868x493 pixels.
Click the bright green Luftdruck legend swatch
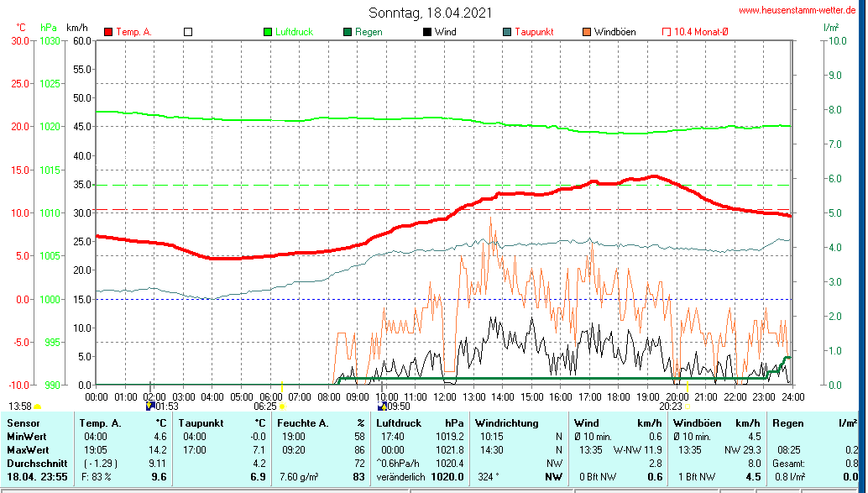pyautogui.click(x=268, y=32)
